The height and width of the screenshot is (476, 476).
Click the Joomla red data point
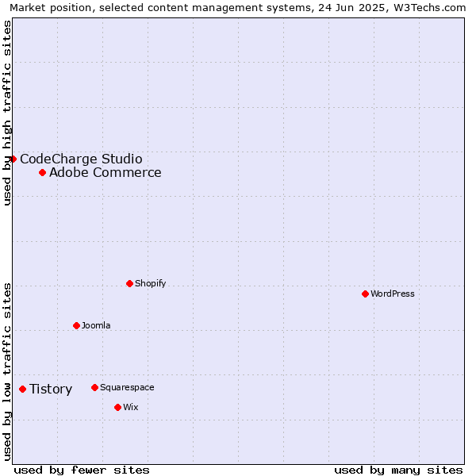pos(76,326)
